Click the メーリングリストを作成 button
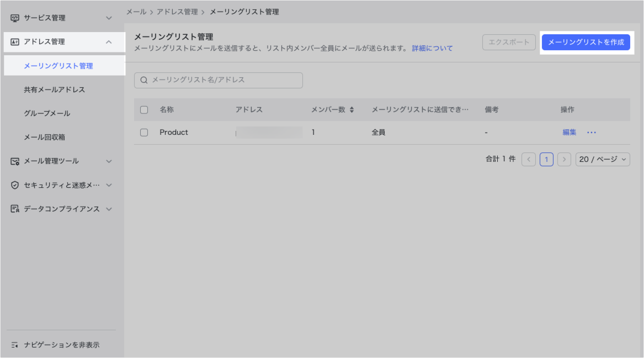The height and width of the screenshot is (358, 644). 586,43
